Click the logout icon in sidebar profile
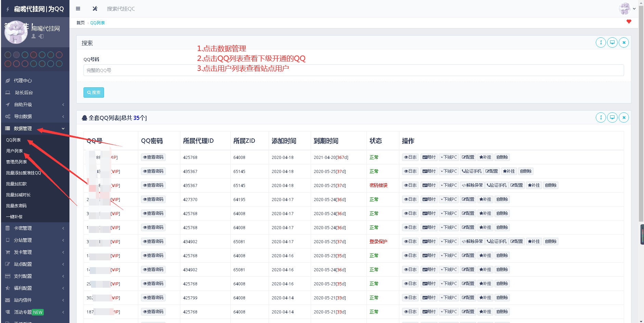 [x=41, y=36]
